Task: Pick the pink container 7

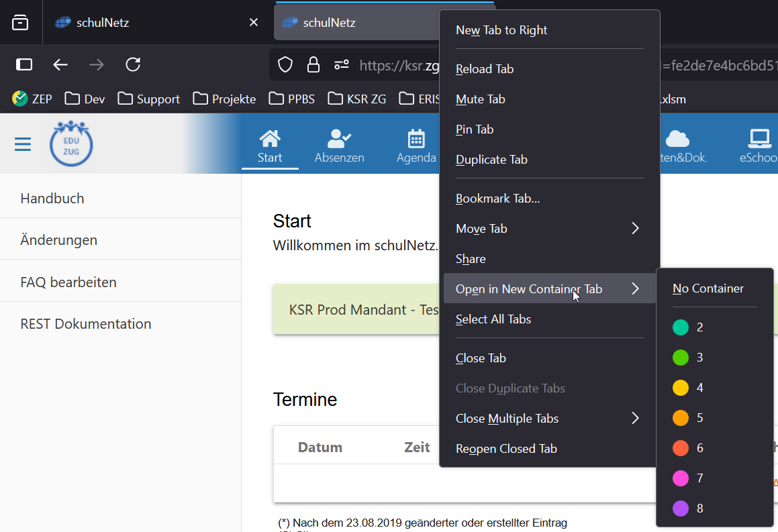Action: [x=715, y=478]
